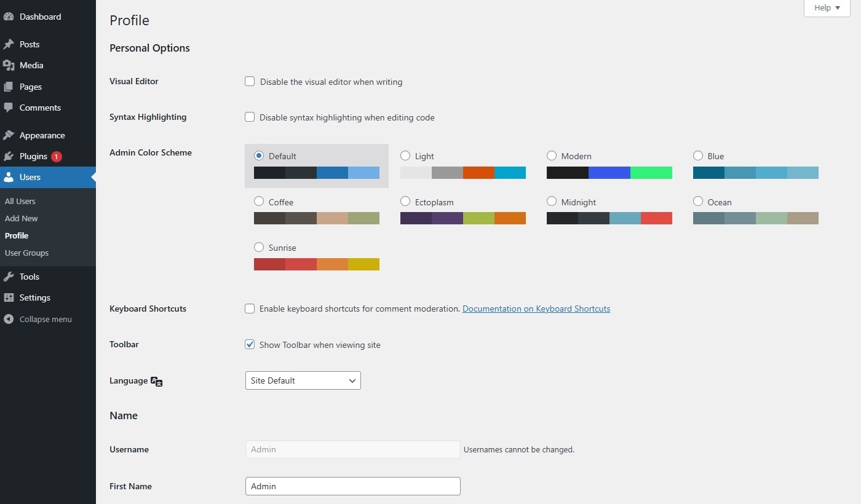Click the Comments speech bubble icon

click(9, 108)
